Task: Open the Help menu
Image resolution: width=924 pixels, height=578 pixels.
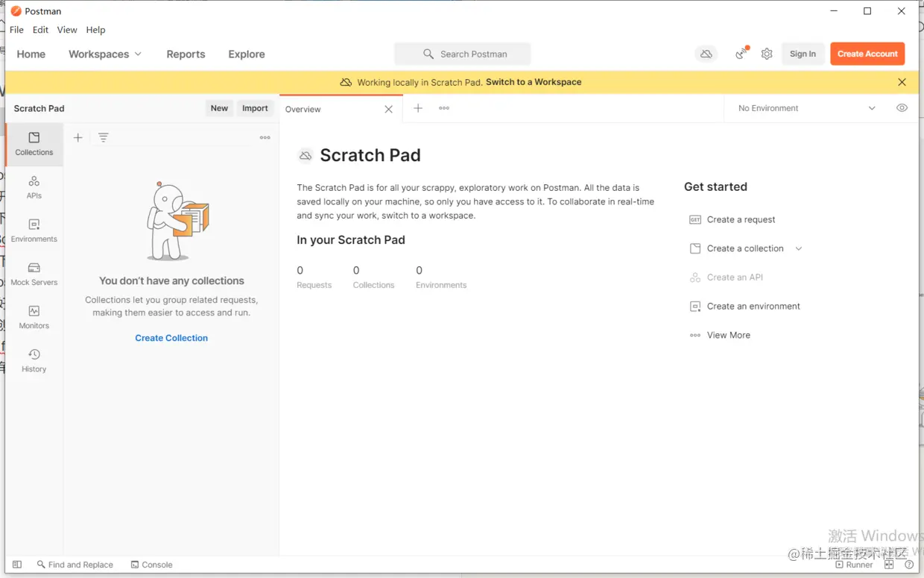Action: pyautogui.click(x=95, y=30)
